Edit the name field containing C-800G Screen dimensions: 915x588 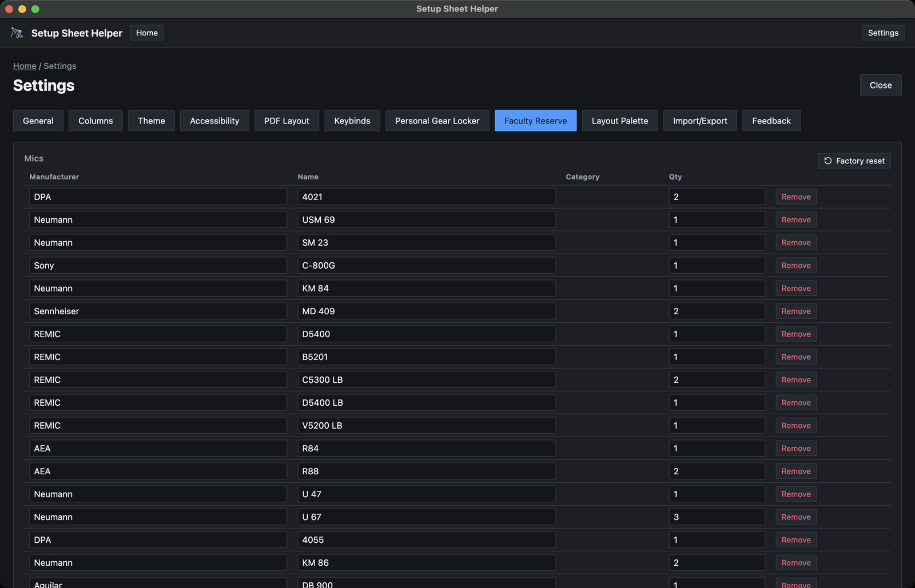pos(426,265)
